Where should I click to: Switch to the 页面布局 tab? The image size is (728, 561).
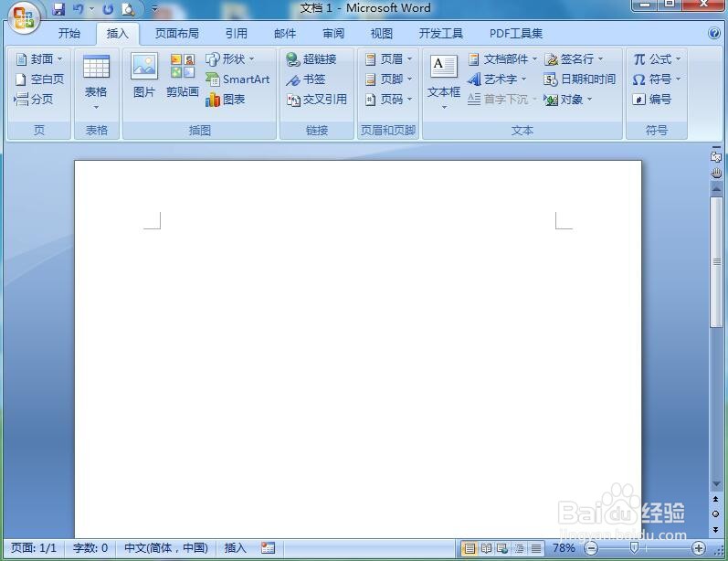pyautogui.click(x=177, y=34)
